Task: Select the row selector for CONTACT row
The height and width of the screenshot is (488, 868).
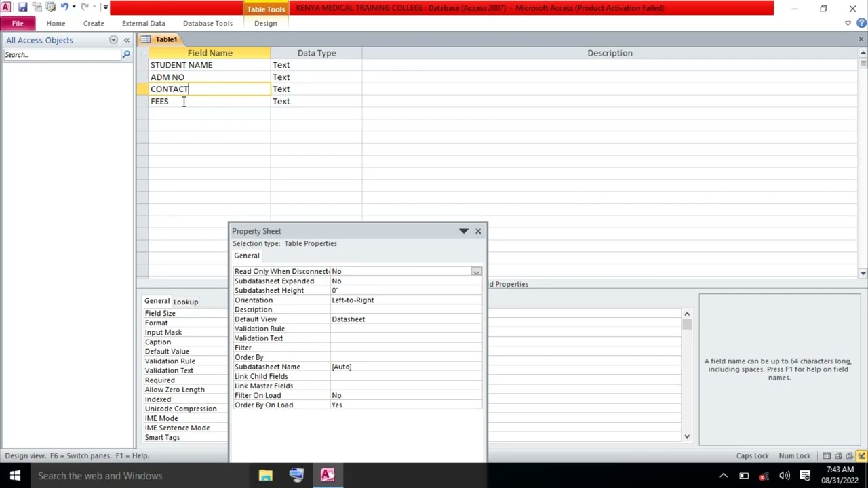Action: 142,89
